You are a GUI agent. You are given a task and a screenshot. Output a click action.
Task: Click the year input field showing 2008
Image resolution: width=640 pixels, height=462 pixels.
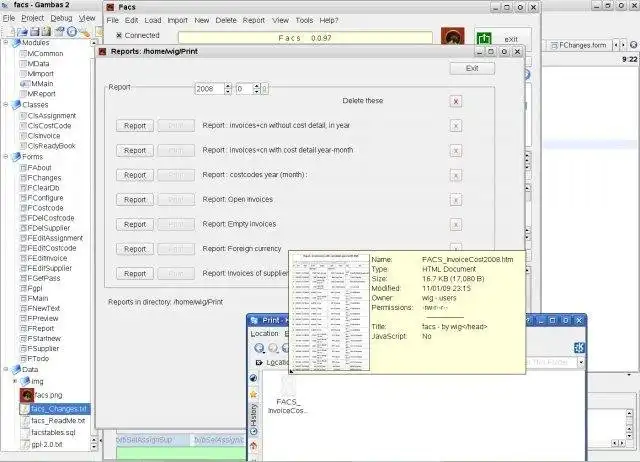tap(209, 89)
